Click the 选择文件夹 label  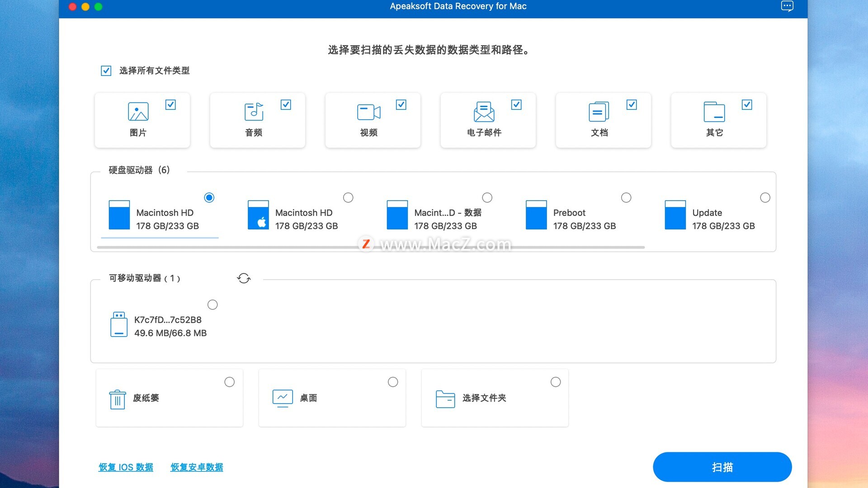tap(484, 398)
